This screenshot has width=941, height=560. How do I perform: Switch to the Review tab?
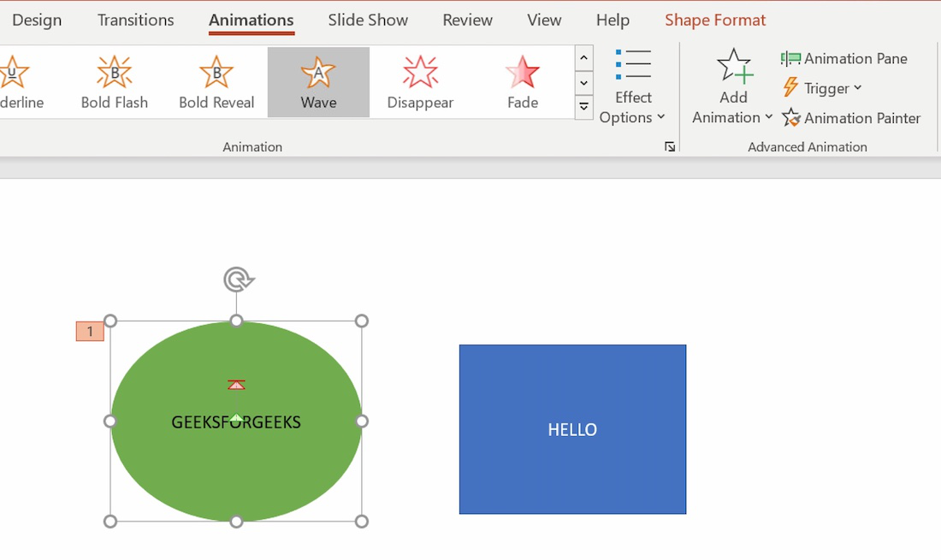click(467, 20)
